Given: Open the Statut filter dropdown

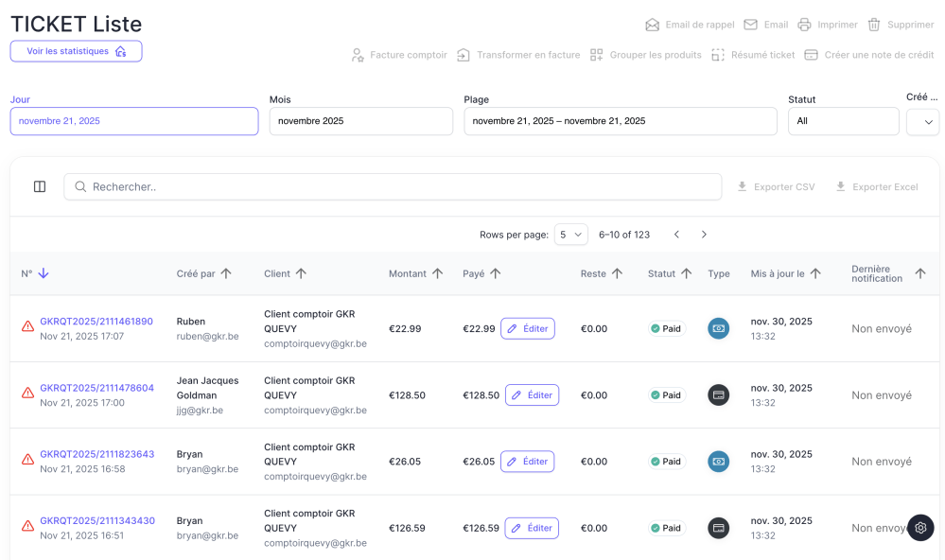Looking at the screenshot, I should (x=843, y=121).
